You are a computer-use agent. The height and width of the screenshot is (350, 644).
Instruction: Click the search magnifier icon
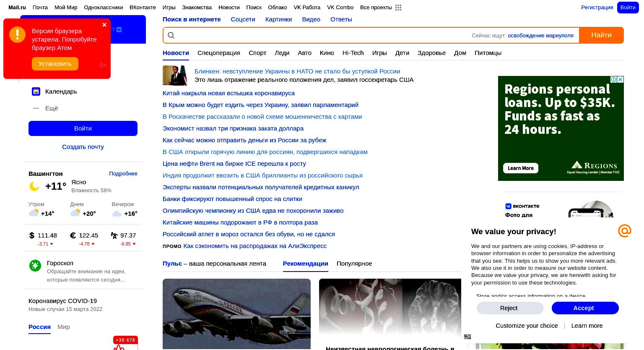[171, 35]
